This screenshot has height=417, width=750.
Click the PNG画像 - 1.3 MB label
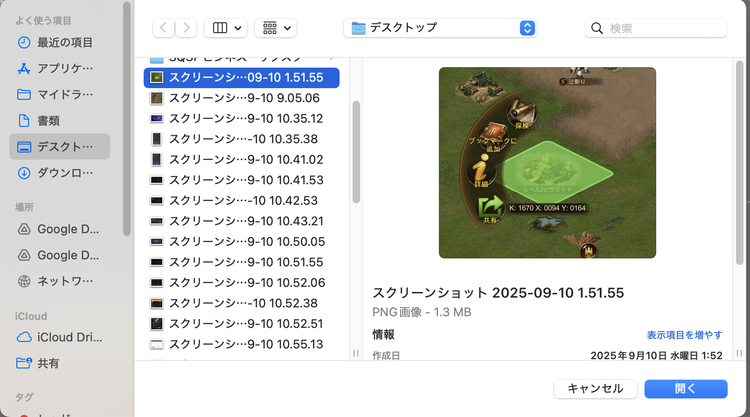pyautogui.click(x=421, y=312)
